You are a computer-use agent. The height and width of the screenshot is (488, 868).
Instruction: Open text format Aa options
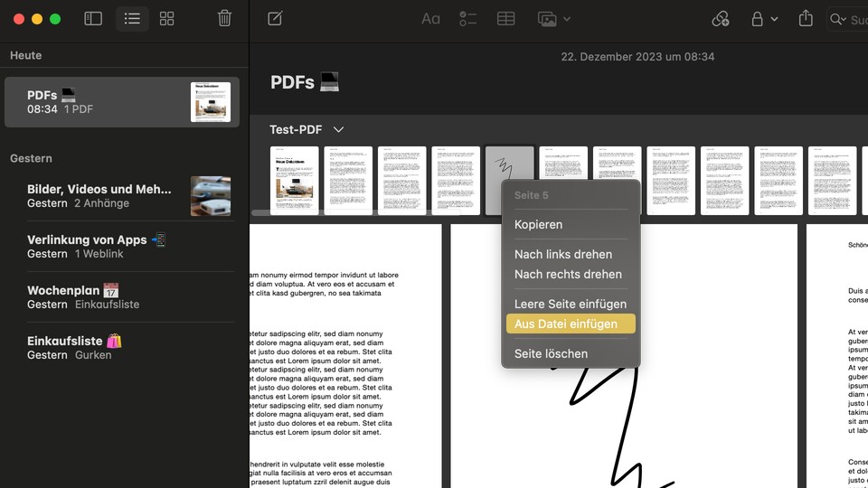(x=430, y=19)
